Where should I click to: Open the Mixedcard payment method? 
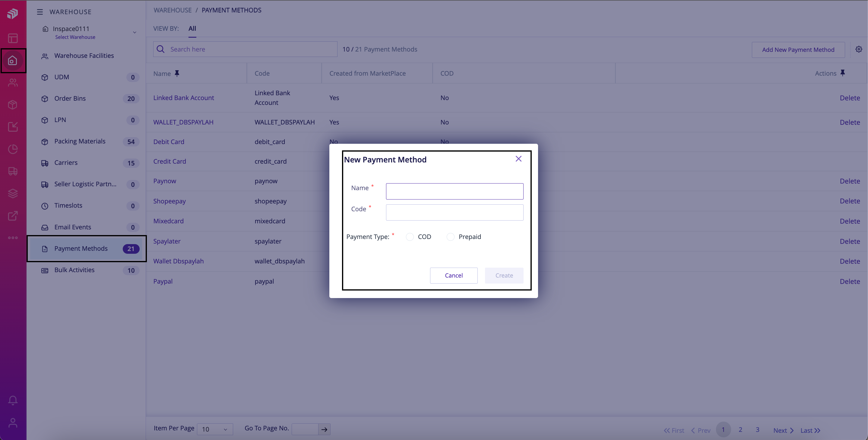[x=169, y=221]
